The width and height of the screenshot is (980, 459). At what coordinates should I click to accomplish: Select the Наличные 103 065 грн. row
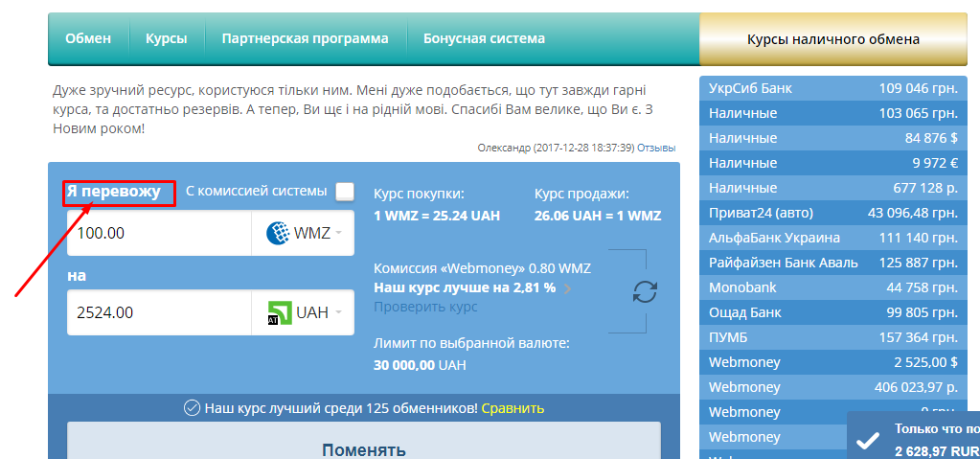pos(833,113)
